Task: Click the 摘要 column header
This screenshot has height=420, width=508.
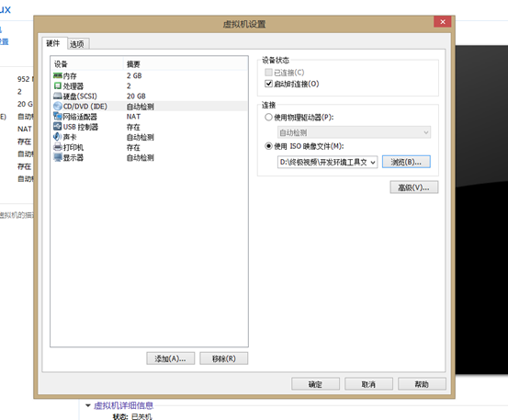Action: click(186, 63)
